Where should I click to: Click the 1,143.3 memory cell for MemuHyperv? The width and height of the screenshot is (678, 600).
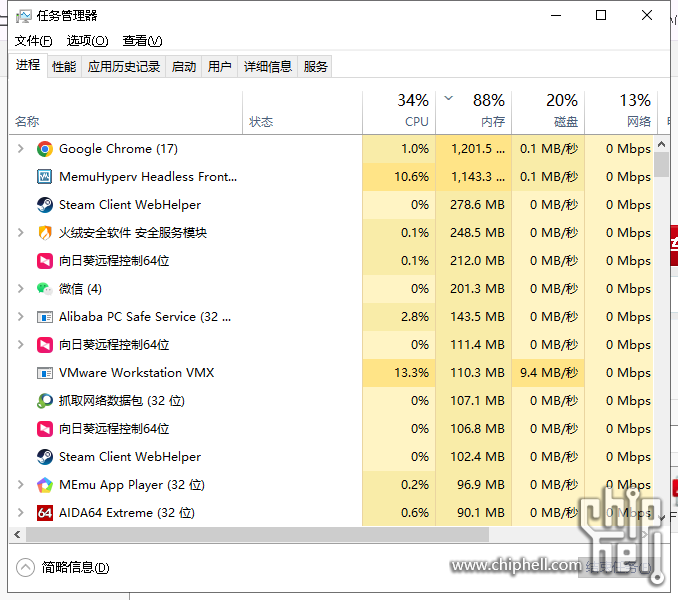pos(473,177)
